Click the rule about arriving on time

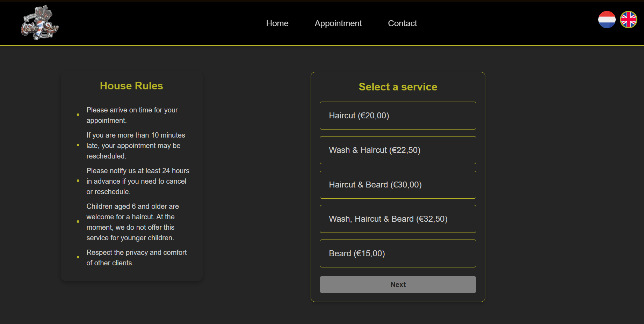pos(132,115)
